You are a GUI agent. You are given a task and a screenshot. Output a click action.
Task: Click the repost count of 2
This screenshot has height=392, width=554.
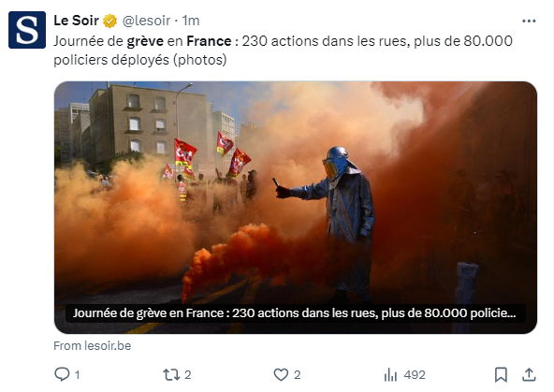coord(187,375)
